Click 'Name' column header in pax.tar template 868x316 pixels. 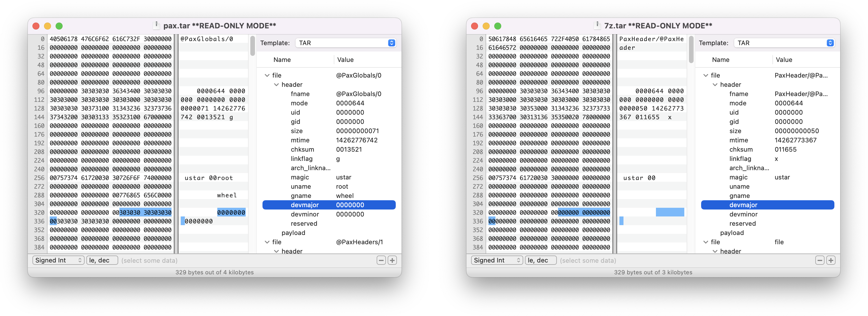click(282, 60)
